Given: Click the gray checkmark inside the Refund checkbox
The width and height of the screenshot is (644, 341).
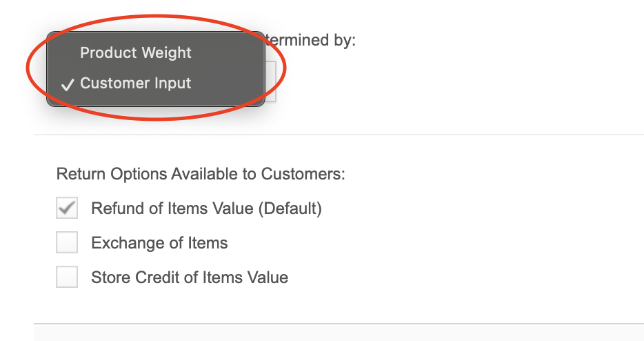Looking at the screenshot, I should coord(67,207).
